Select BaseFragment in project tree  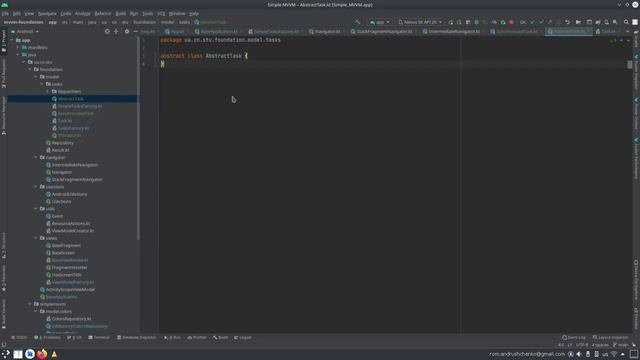pos(66,246)
